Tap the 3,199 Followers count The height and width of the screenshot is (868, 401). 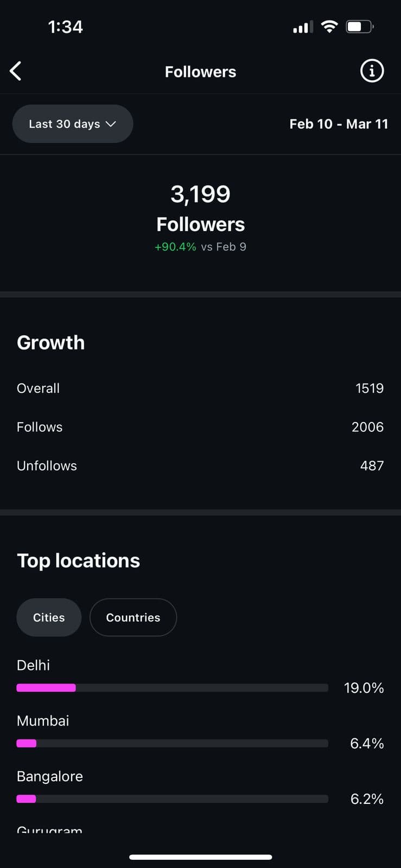(200, 194)
